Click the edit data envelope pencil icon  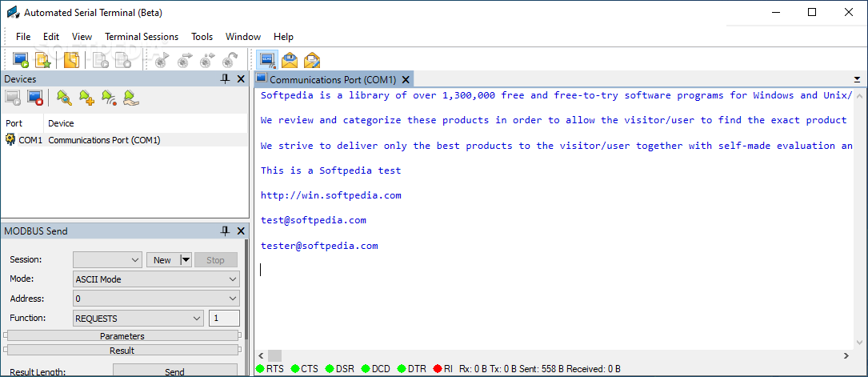312,60
